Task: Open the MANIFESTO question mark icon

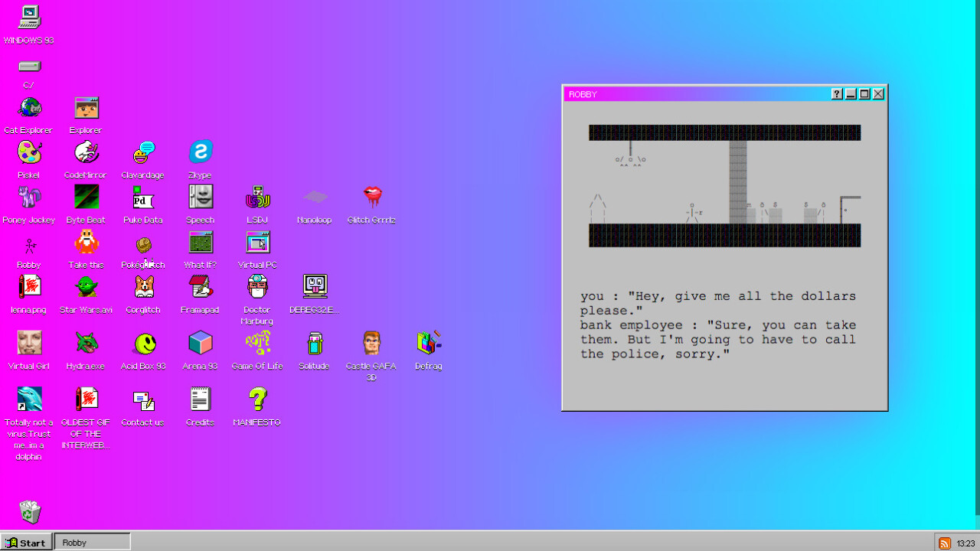Action: click(x=257, y=399)
